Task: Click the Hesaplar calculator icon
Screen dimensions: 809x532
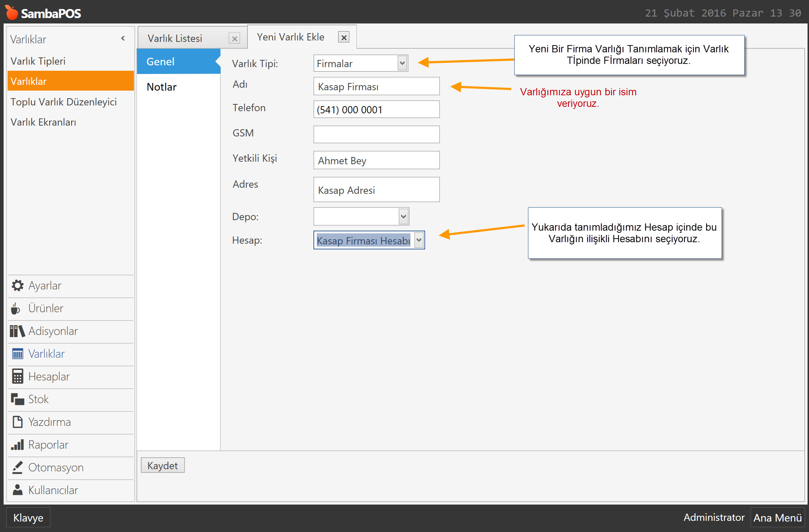Action: [x=17, y=376]
